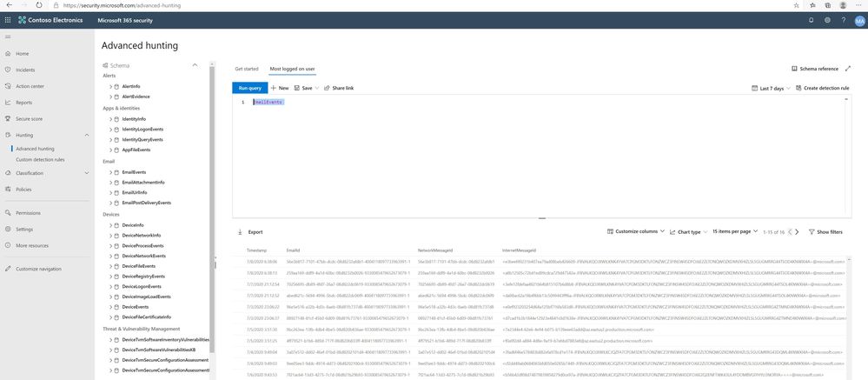Click Customize navigation pencil item
Screen dimensions: 868x380
[x=33, y=269]
